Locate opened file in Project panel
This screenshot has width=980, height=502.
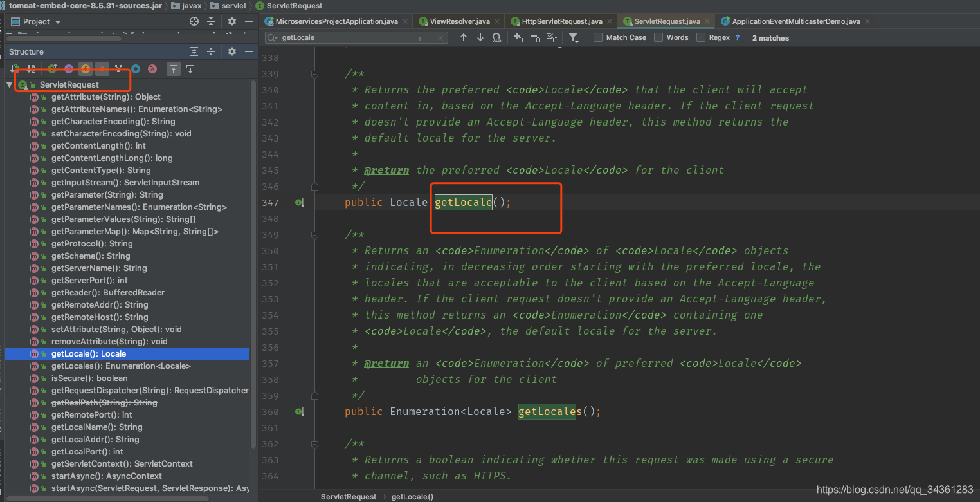tap(194, 21)
